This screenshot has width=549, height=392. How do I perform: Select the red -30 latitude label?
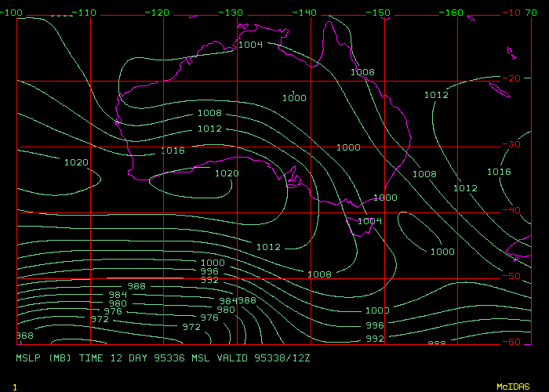click(513, 144)
